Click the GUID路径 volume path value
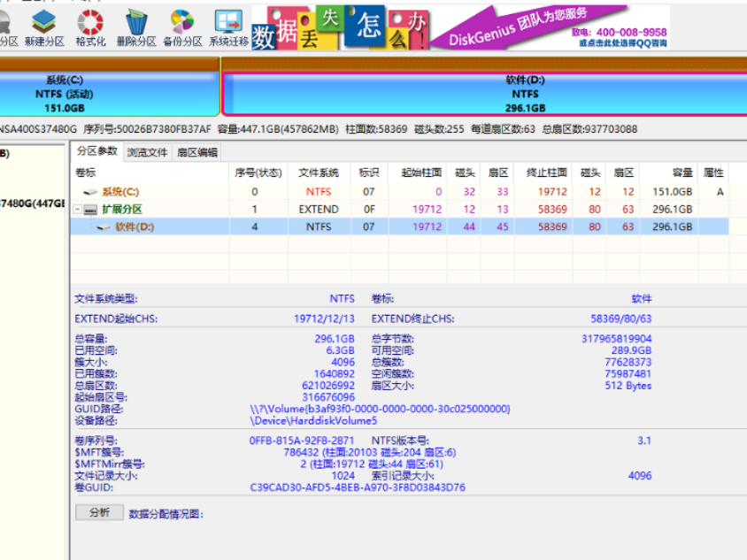 [380, 409]
